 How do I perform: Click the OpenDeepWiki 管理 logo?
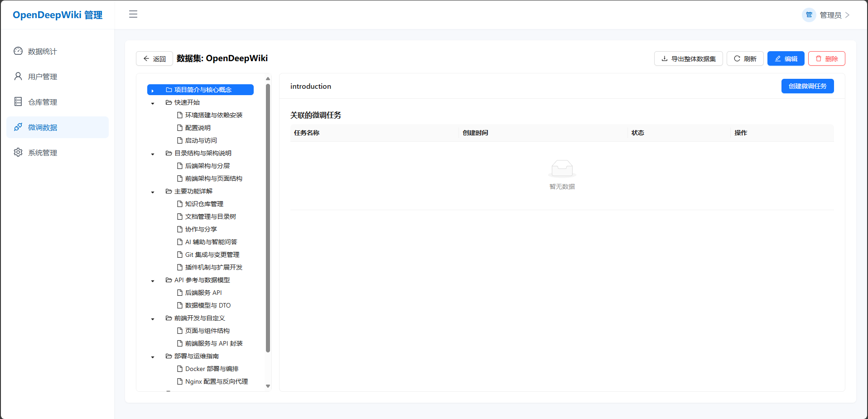click(58, 15)
